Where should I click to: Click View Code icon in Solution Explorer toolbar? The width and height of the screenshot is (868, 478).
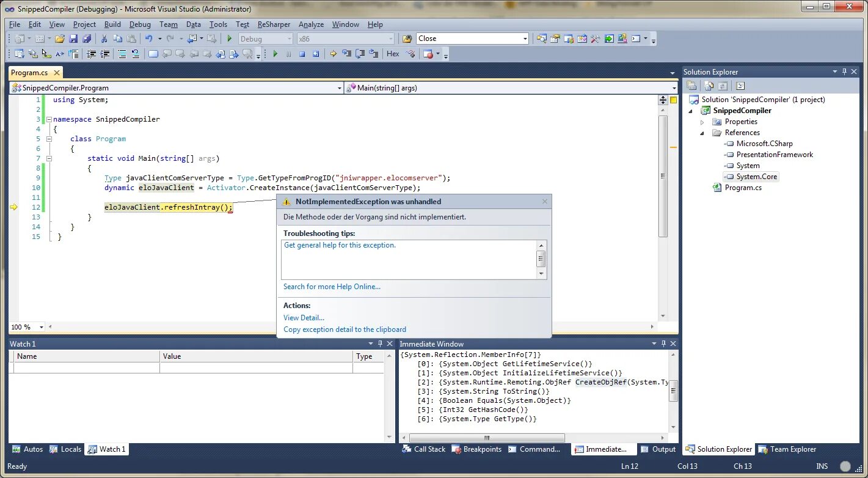740,86
